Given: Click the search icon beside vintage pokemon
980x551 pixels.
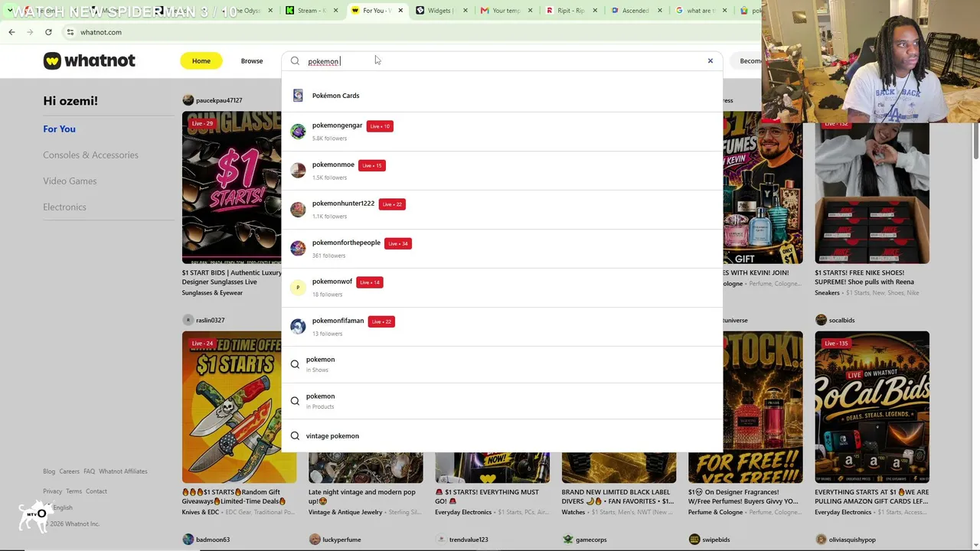Looking at the screenshot, I should click(x=295, y=436).
